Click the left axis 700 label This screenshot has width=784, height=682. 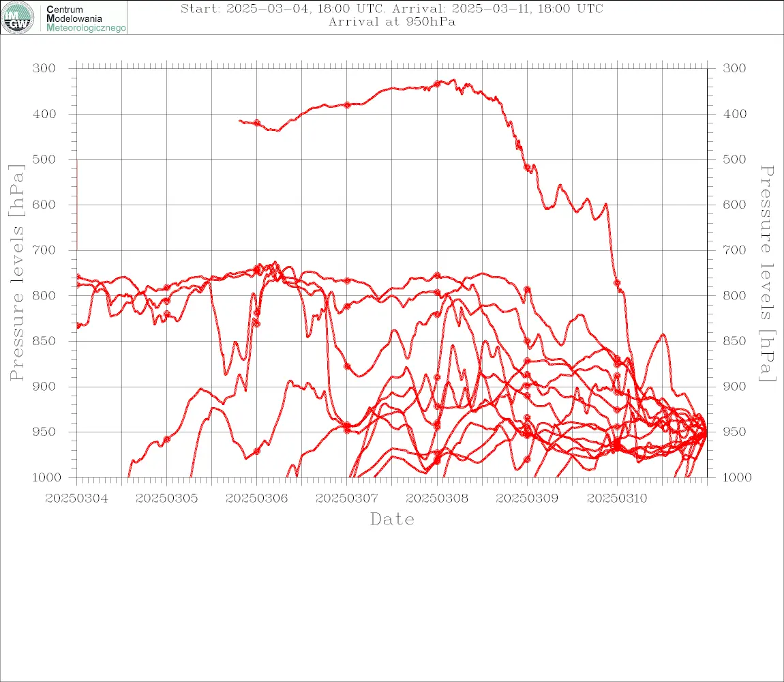(44, 250)
